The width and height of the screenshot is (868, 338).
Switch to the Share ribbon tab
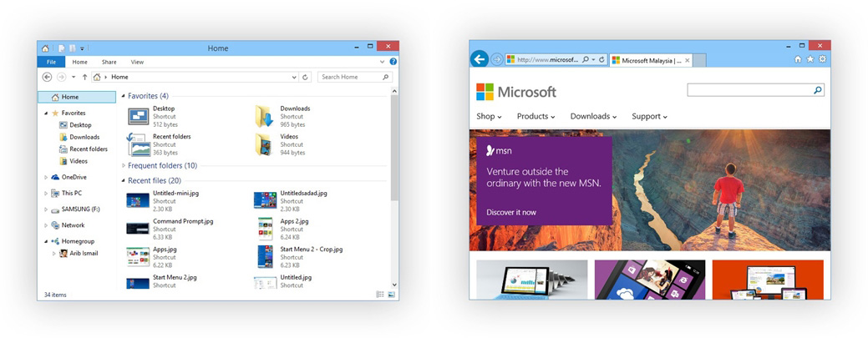[x=109, y=62]
